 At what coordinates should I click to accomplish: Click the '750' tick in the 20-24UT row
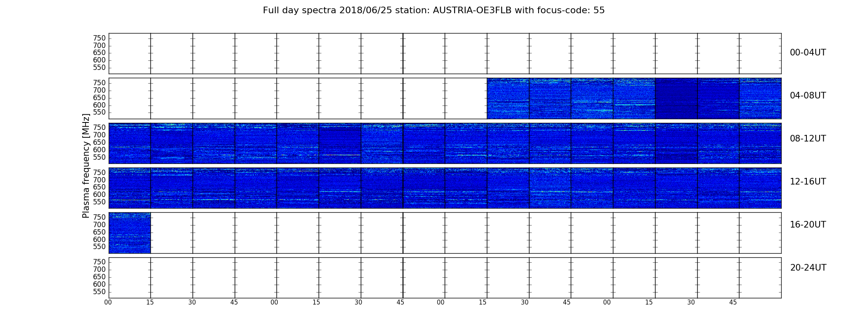pos(99,262)
